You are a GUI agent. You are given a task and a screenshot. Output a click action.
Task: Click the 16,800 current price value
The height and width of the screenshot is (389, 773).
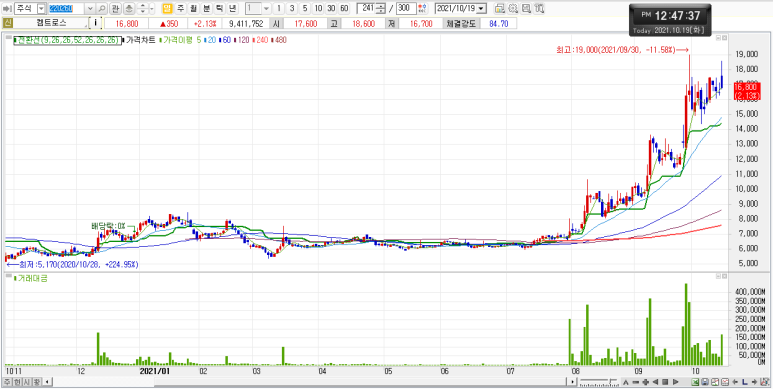click(x=127, y=23)
